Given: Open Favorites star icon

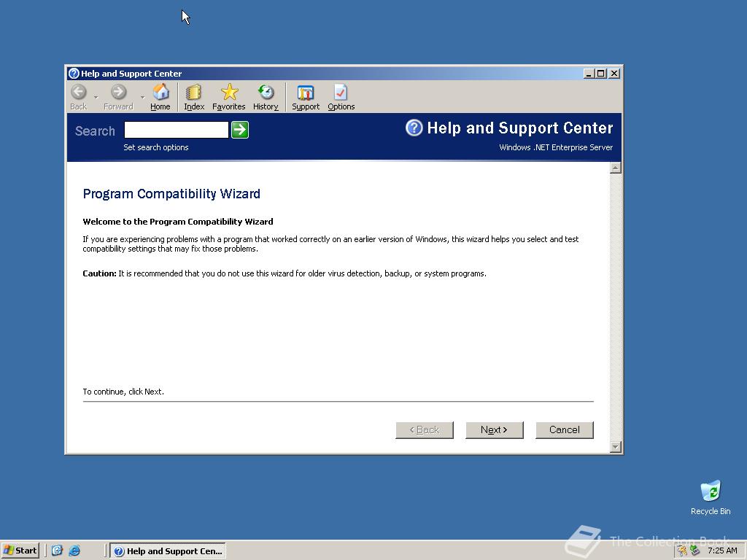Looking at the screenshot, I should (228, 97).
